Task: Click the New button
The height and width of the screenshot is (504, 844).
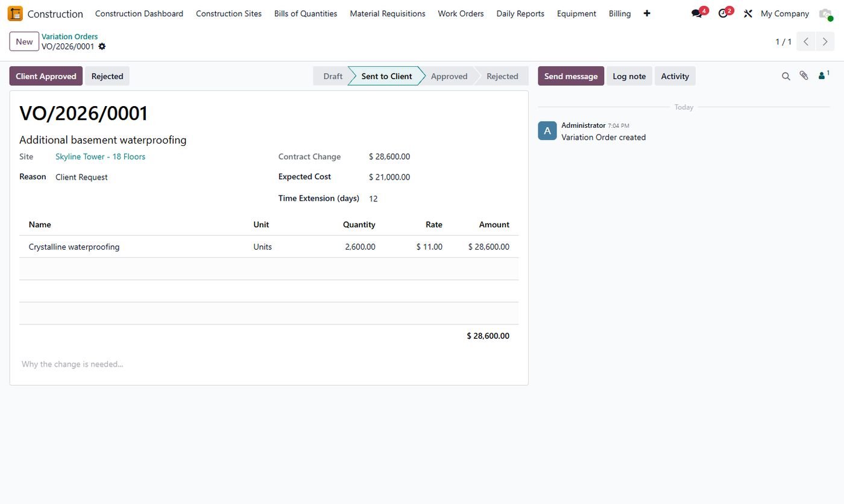Action: click(24, 42)
